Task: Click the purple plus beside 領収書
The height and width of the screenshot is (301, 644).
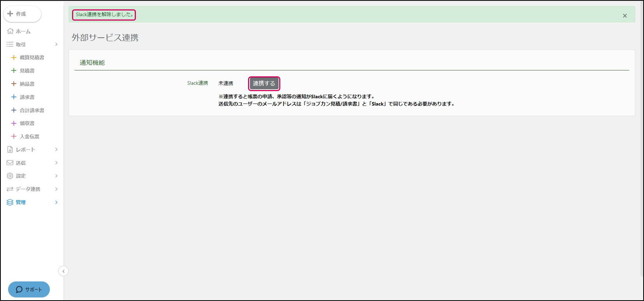Action: tap(14, 123)
